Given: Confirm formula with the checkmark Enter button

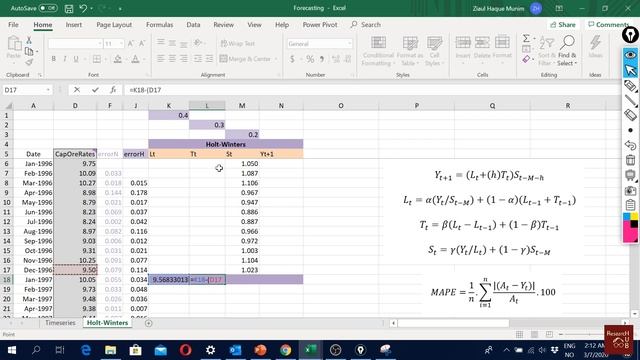Looking at the screenshot, I should tap(95, 90).
